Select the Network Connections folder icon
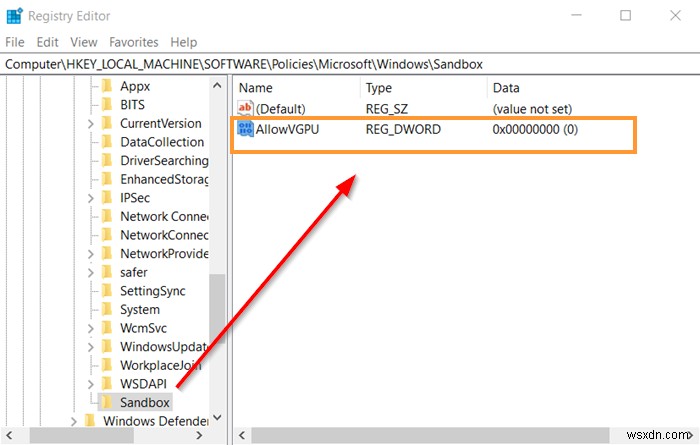This screenshot has height=445, width=700. coord(107,216)
